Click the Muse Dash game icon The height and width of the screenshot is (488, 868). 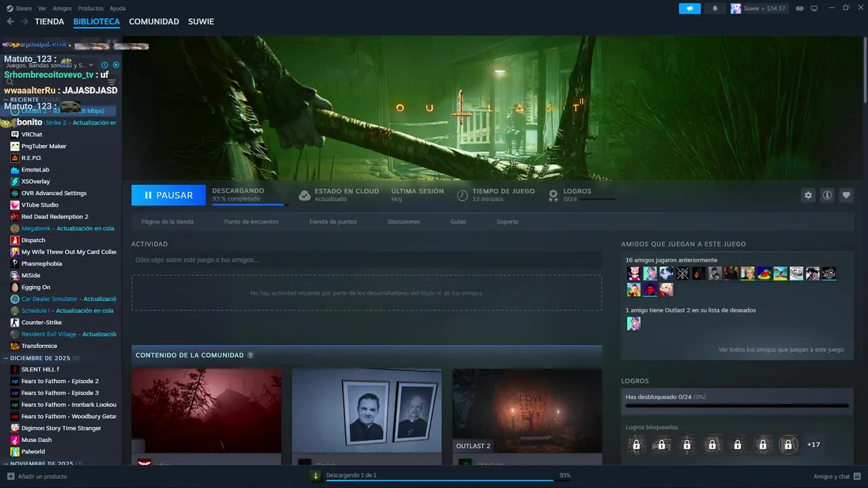pyautogui.click(x=15, y=440)
